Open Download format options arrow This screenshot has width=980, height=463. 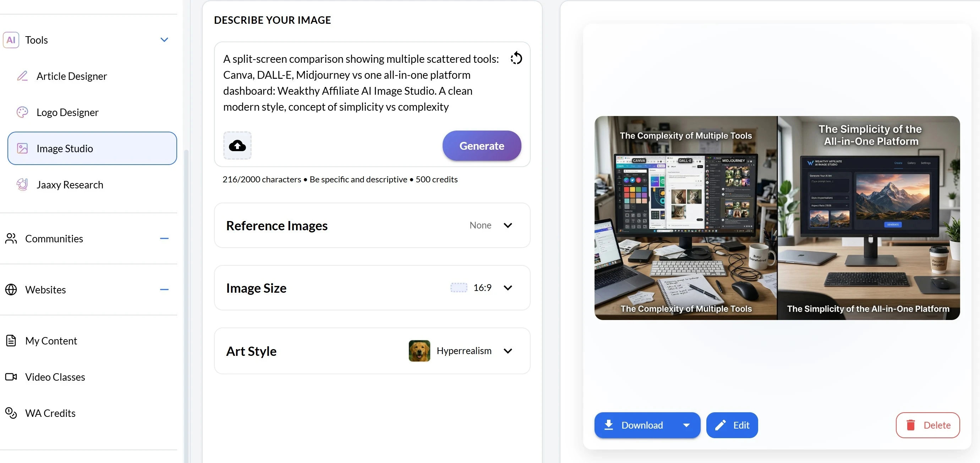(x=686, y=425)
